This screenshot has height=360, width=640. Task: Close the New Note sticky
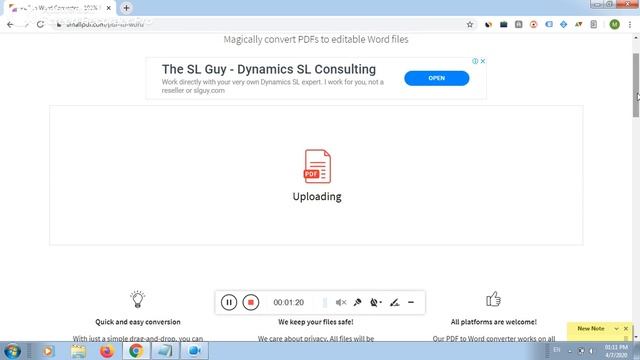tap(626, 329)
